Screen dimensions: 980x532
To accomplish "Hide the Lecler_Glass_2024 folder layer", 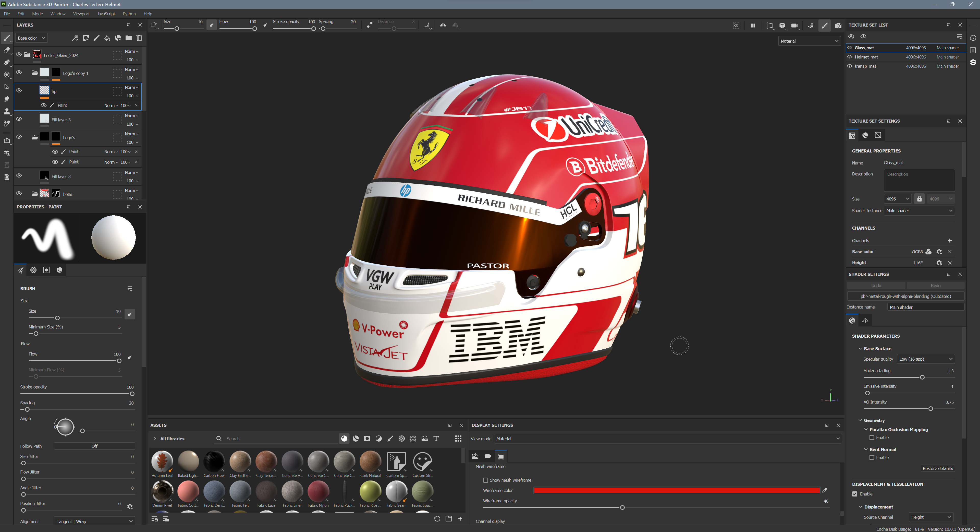I will coord(19,54).
